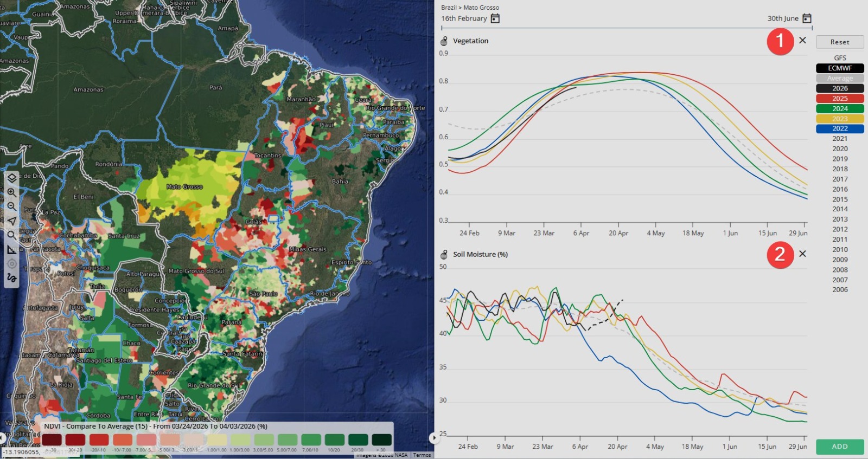Image resolution: width=868 pixels, height=459 pixels.
Task: Zoom in on the map
Action: [x=12, y=192]
